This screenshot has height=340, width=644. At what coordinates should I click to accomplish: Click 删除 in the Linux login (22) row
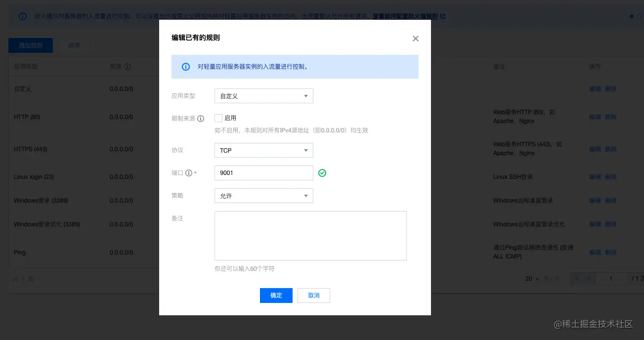click(x=611, y=177)
